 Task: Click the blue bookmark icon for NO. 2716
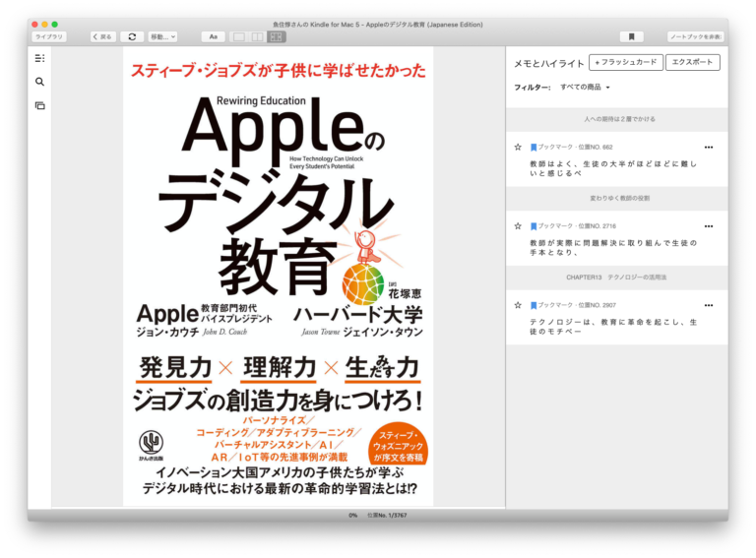click(x=534, y=226)
